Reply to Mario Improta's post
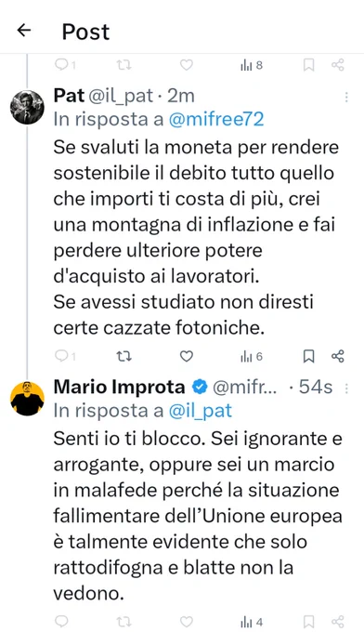364x632 pixels. pos(61,621)
